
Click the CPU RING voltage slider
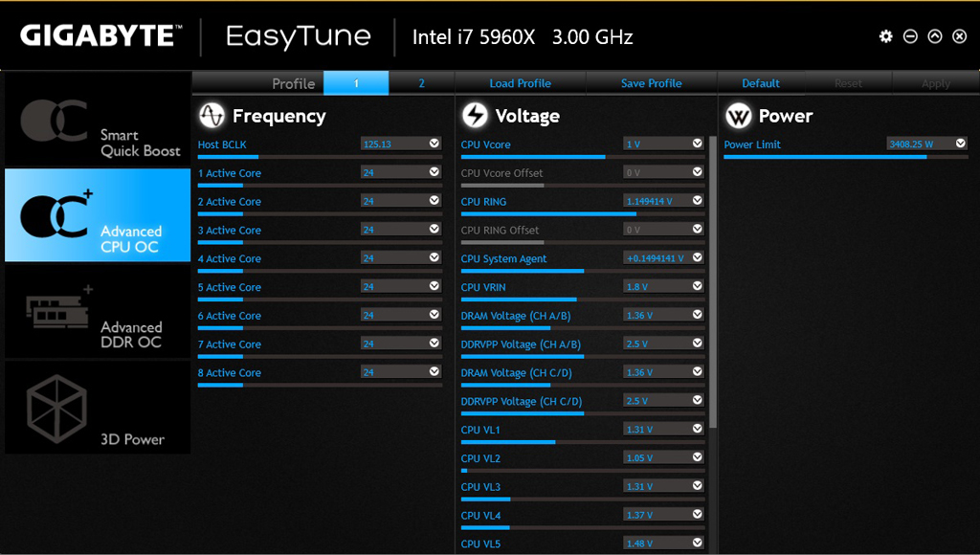click(582, 213)
